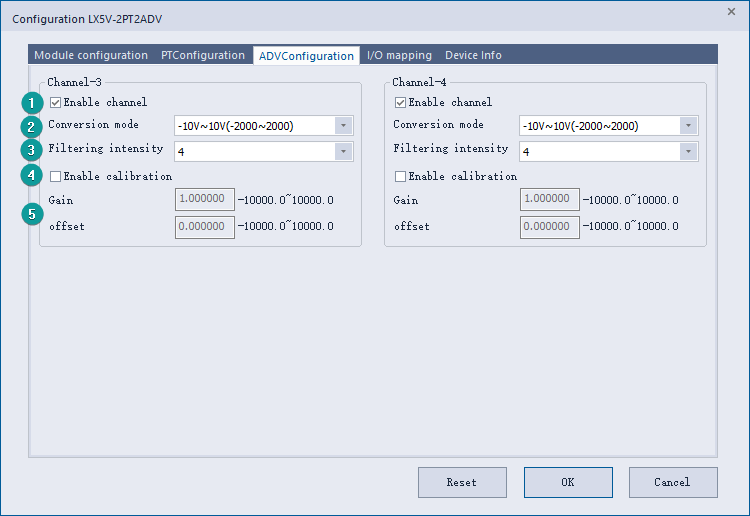Select the ADVConfiguration tab
The height and width of the screenshot is (516, 750).
coord(306,56)
